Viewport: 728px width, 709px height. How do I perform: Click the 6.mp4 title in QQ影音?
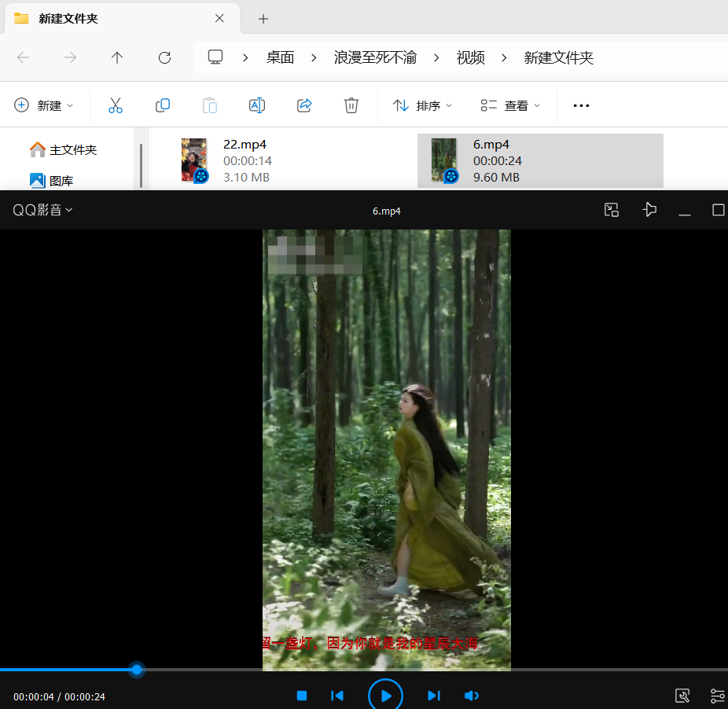click(386, 211)
